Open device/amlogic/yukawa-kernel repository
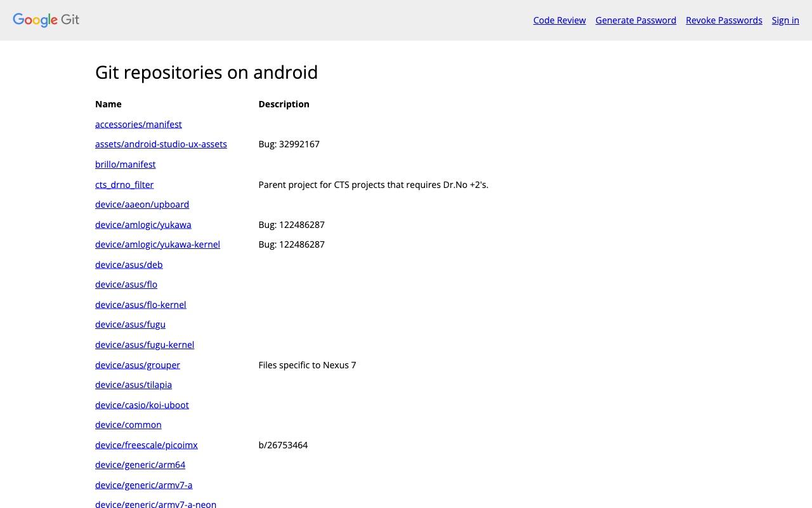This screenshot has width=812, height=508. [157, 244]
